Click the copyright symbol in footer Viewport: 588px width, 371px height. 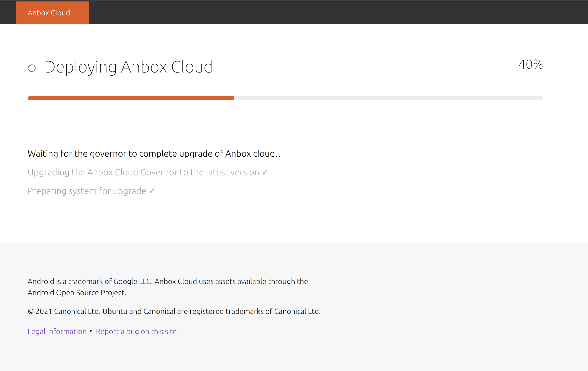coord(31,311)
